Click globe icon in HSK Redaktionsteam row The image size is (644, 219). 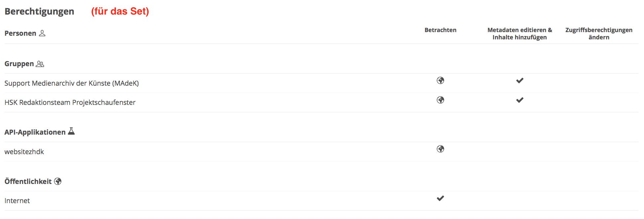pos(440,100)
